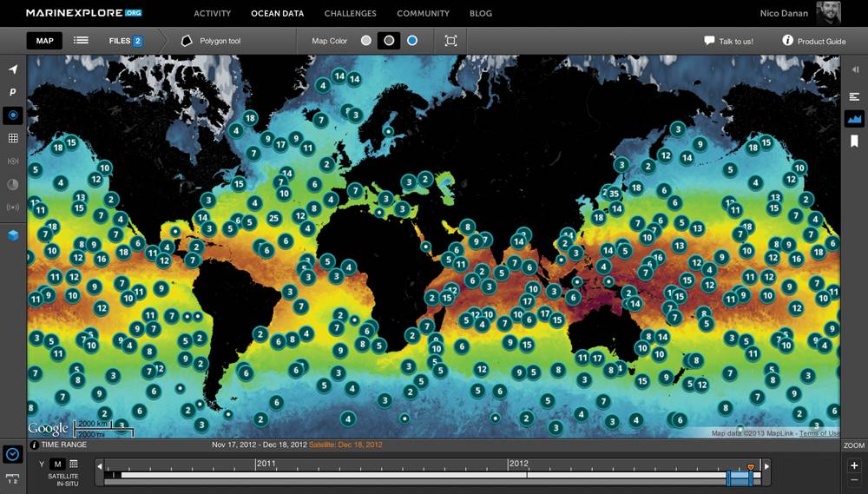Click the Talk to us! button
This screenshot has height=494, width=868.
(728, 41)
